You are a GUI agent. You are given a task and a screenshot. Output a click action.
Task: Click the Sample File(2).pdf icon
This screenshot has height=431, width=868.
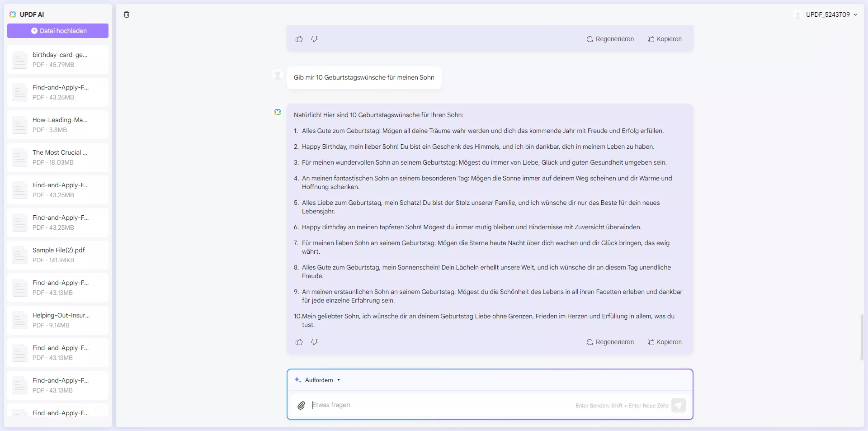click(20, 255)
